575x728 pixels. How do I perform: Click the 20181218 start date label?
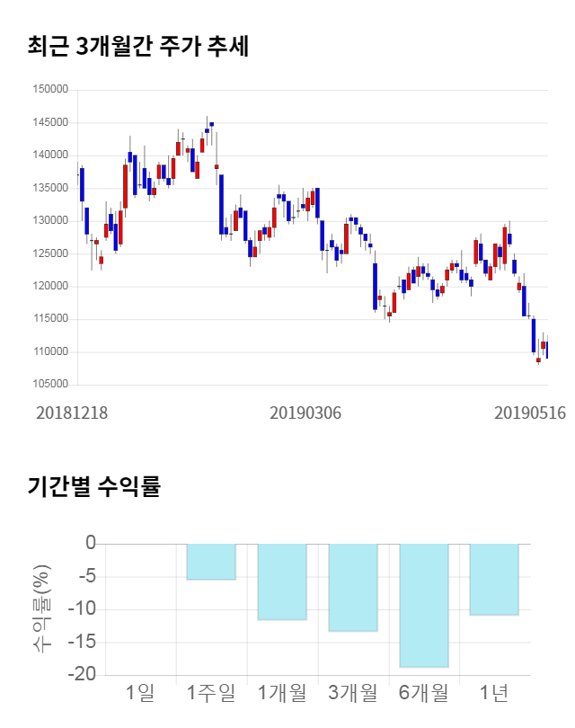pos(72,413)
